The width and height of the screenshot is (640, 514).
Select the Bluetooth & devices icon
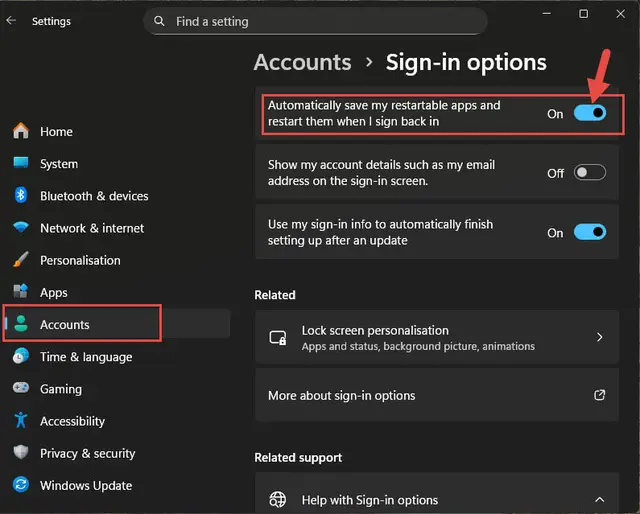pyautogui.click(x=20, y=196)
